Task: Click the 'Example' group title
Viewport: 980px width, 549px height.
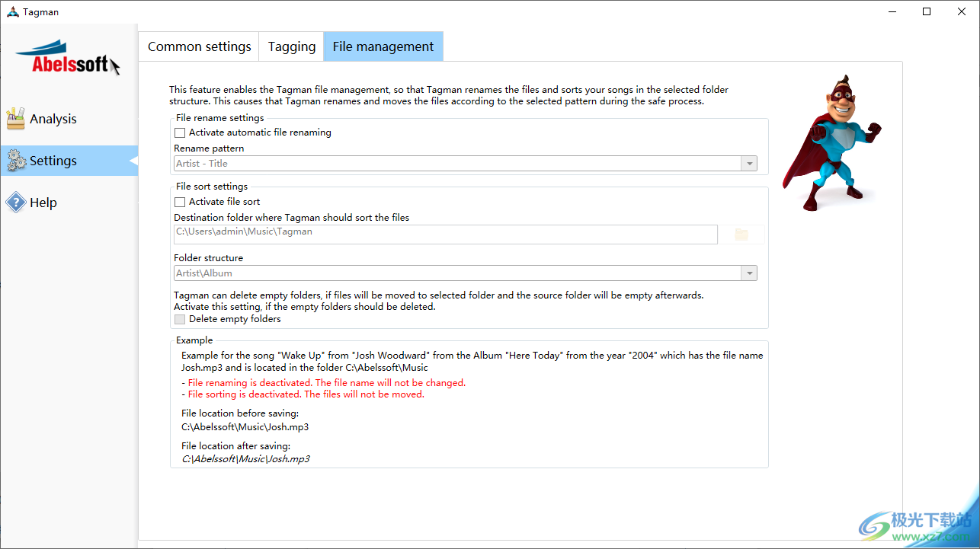Action: pos(194,340)
